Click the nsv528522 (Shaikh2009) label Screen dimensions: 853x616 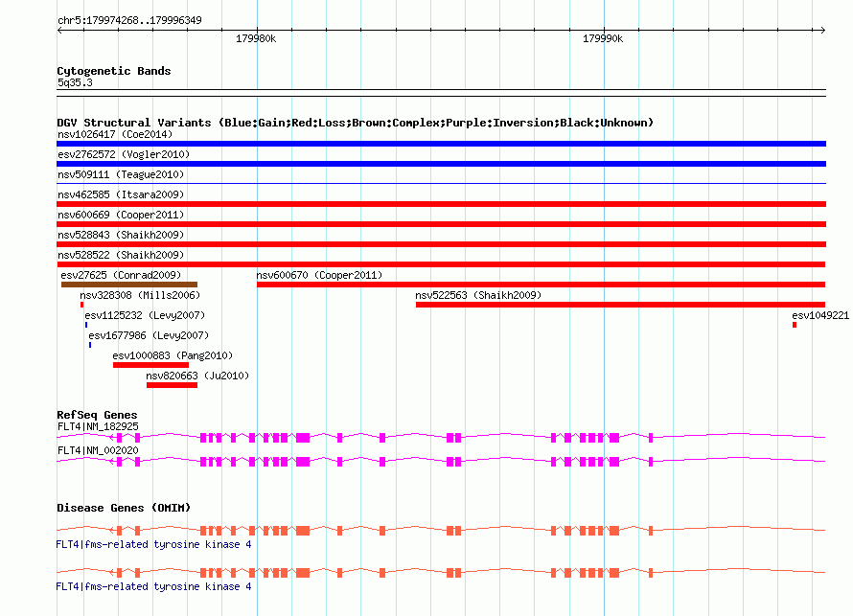(x=121, y=255)
